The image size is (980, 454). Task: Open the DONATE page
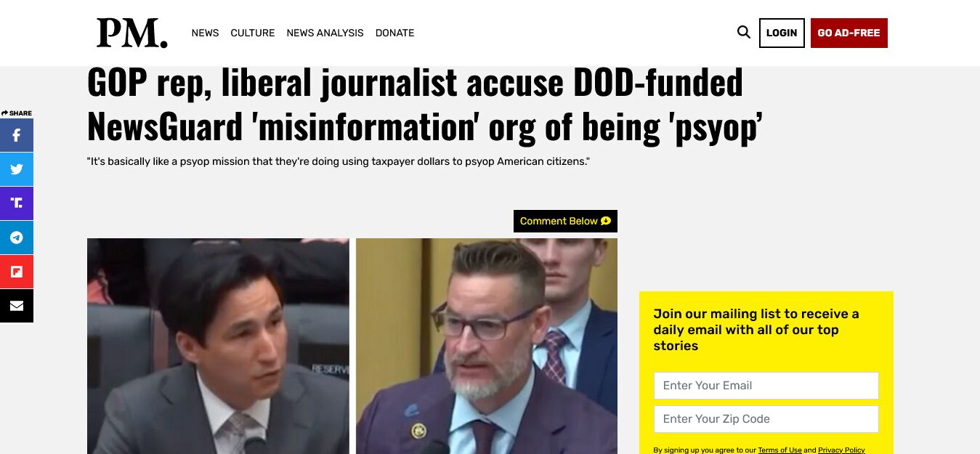[x=394, y=33]
